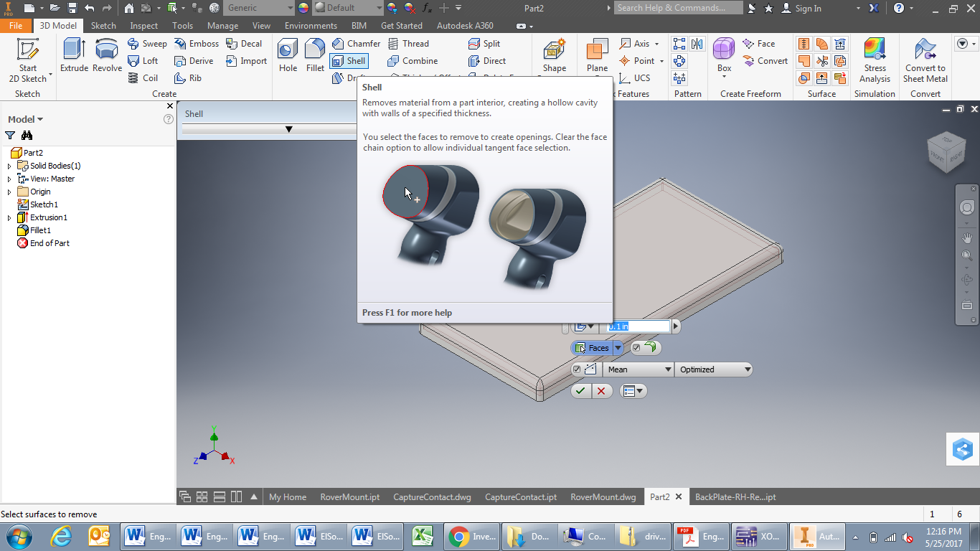Select the Thread tool
Viewport: 980px width, 551px height.
pos(408,44)
